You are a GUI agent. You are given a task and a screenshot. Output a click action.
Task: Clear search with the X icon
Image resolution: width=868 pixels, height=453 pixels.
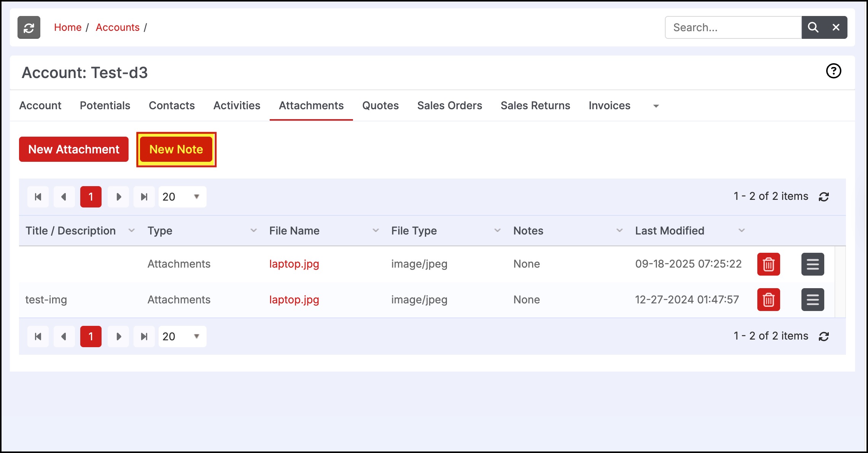[836, 27]
